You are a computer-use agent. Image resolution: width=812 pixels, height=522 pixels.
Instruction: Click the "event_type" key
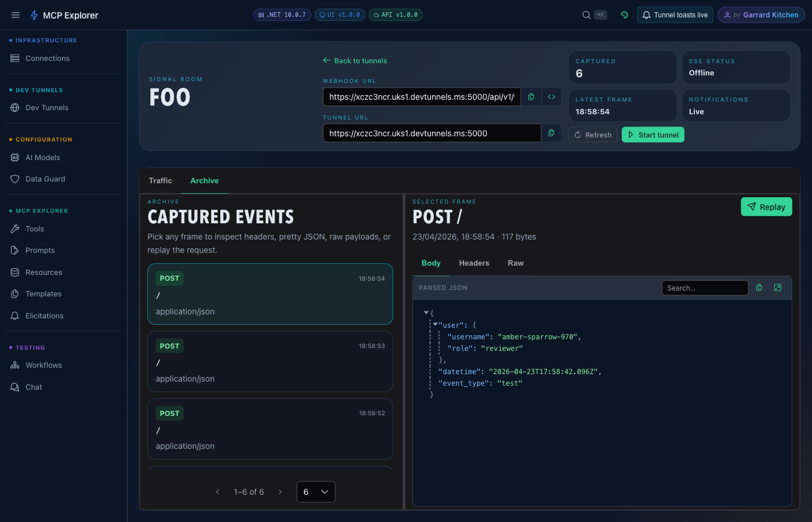click(463, 383)
